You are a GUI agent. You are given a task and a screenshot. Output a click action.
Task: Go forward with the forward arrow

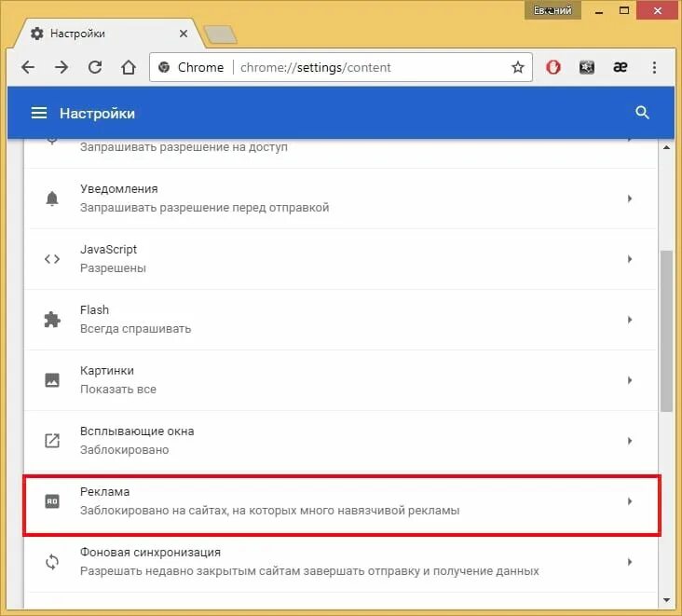(x=61, y=67)
